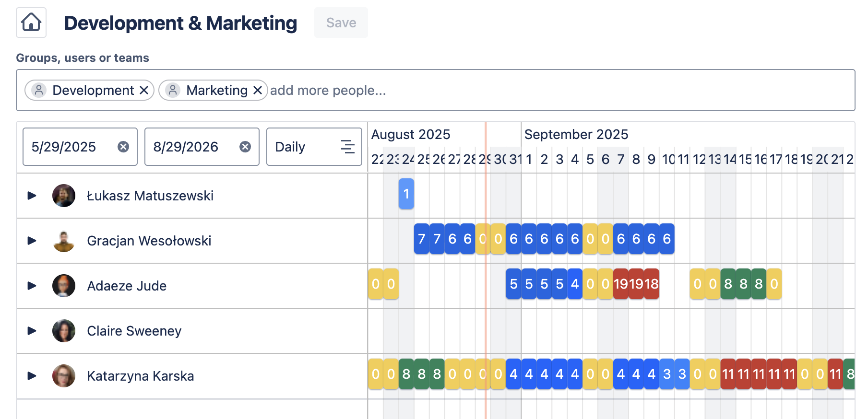868x419 pixels.
Task: Expand Katarzyna Karska's row
Action: point(32,376)
